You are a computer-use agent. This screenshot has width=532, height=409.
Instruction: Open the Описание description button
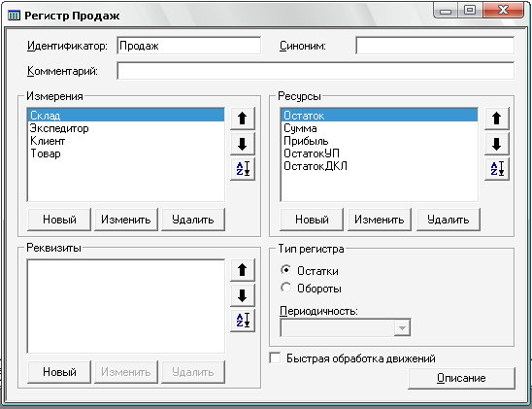[x=461, y=378]
